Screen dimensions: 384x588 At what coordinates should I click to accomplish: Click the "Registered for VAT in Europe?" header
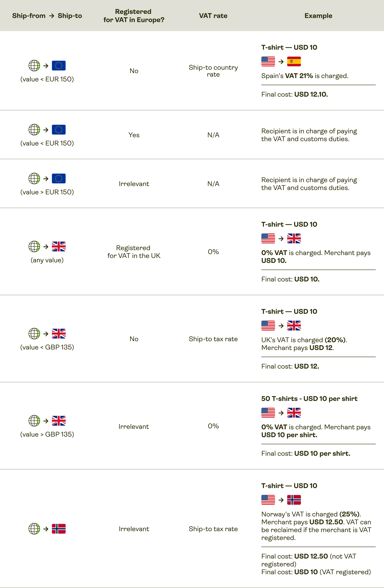(134, 16)
